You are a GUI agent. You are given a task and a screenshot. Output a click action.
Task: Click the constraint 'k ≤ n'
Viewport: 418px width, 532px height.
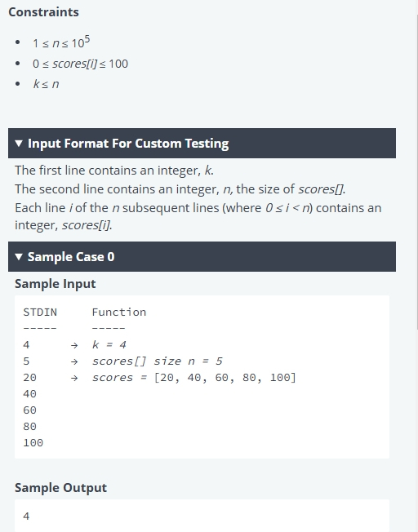[46, 84]
